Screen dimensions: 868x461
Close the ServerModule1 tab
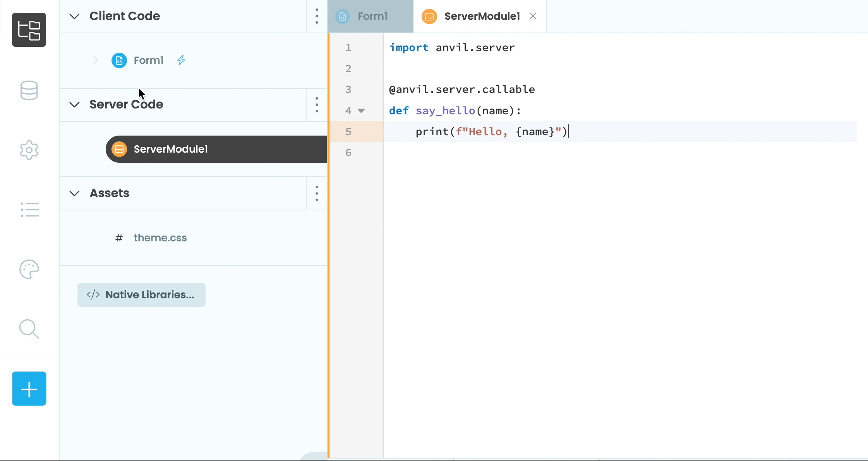coord(533,16)
